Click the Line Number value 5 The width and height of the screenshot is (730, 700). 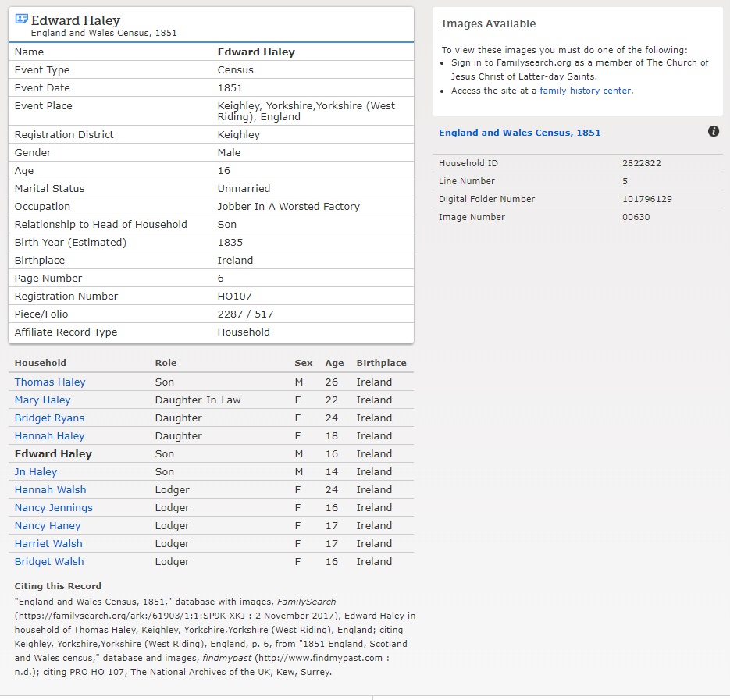tap(625, 181)
